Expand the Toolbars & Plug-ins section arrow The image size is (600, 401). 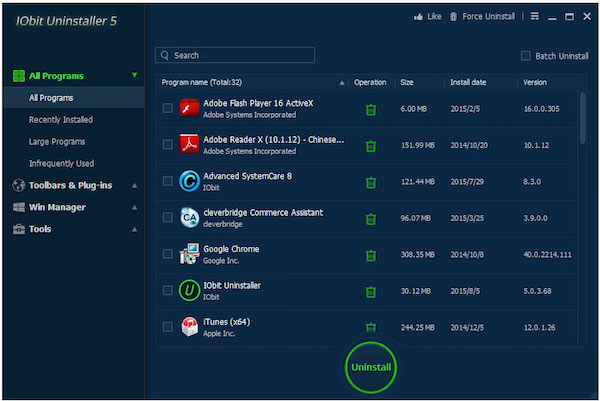point(135,186)
